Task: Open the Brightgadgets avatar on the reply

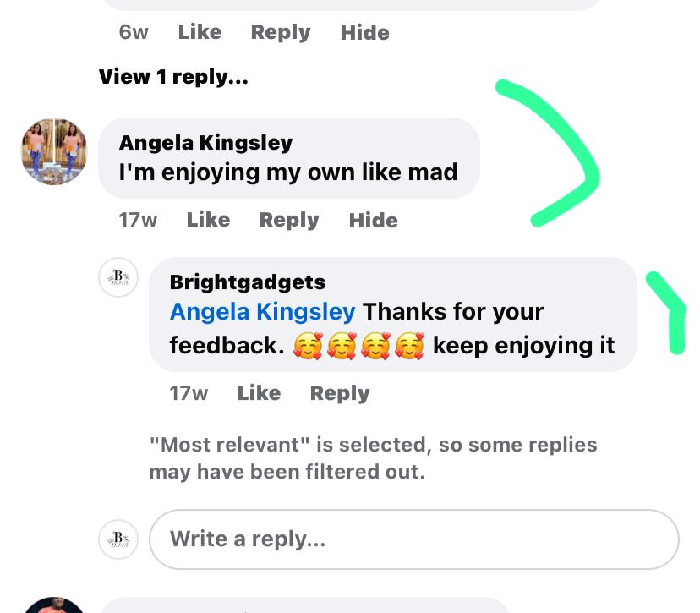Action: (x=118, y=277)
